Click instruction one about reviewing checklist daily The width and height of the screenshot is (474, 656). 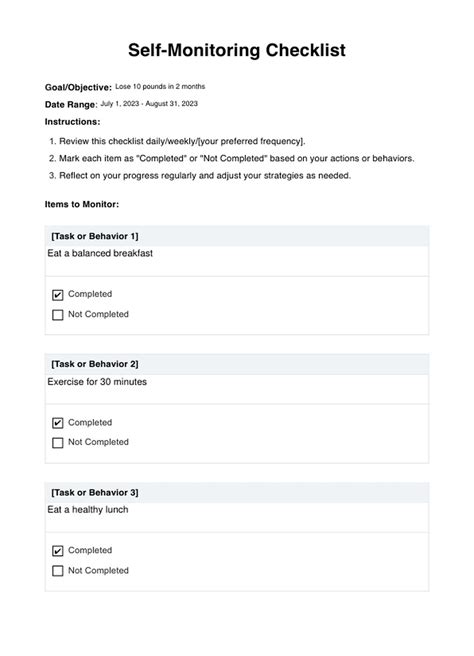pos(177,141)
